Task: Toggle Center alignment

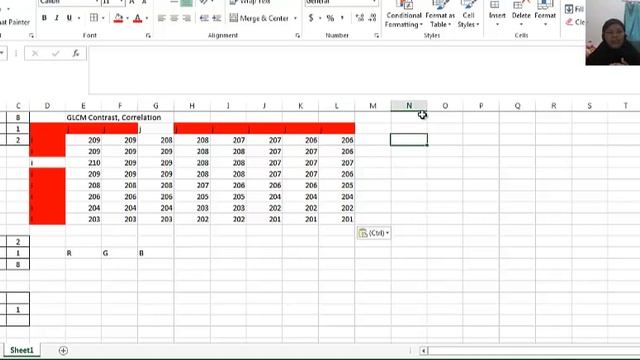Action: [x=174, y=18]
